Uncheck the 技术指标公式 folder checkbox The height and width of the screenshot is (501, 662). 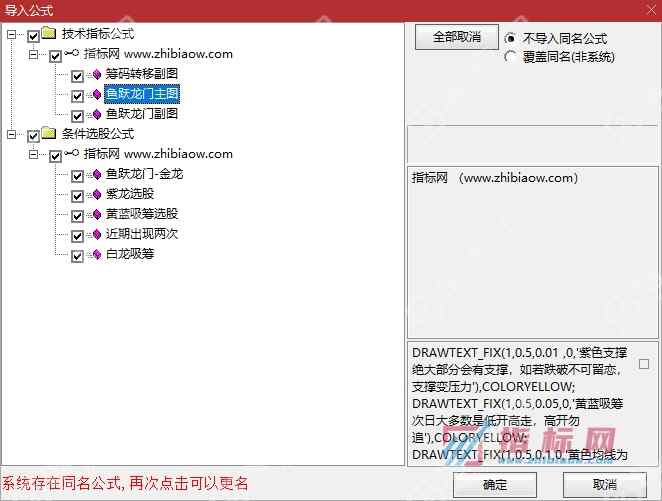click(33, 36)
